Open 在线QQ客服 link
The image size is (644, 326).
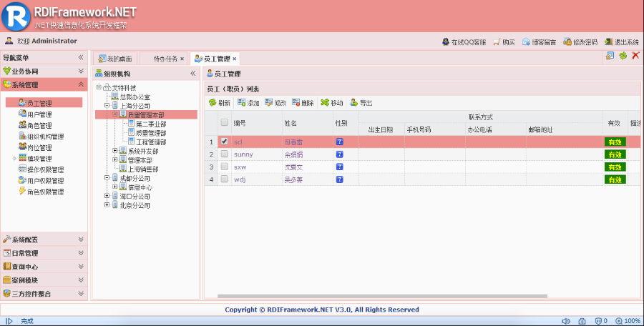pyautogui.click(x=464, y=42)
